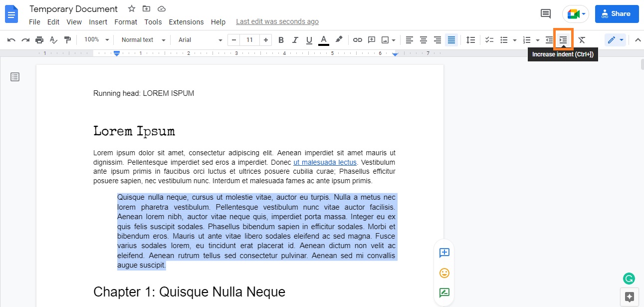Click the Add comment toolbar icon
644x307 pixels.
click(x=372, y=39)
